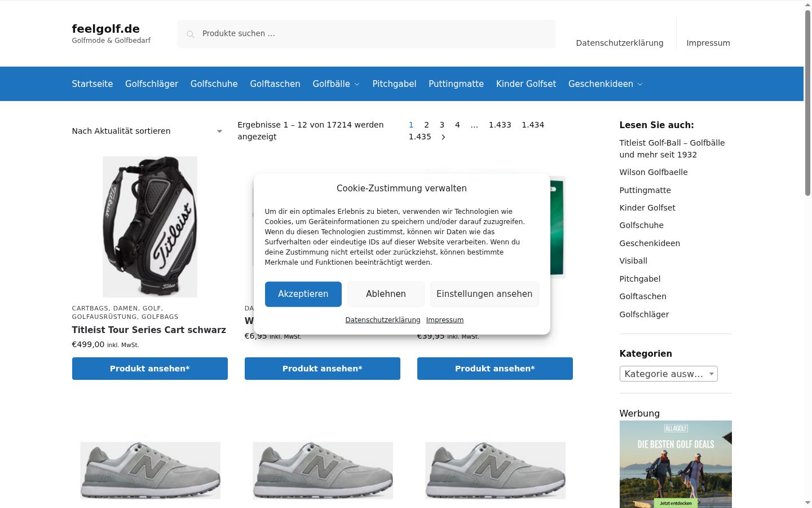Go to results page 1.434

pyautogui.click(x=533, y=125)
